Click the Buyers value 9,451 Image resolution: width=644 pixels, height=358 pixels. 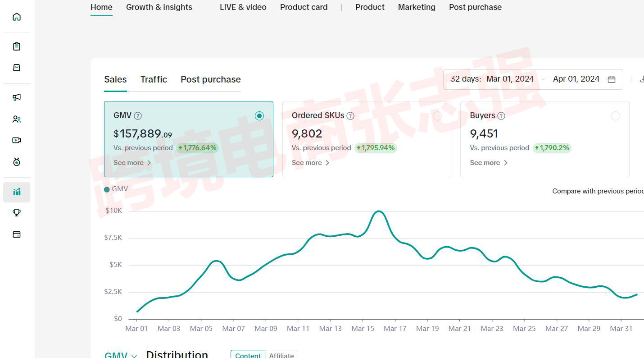pos(484,133)
